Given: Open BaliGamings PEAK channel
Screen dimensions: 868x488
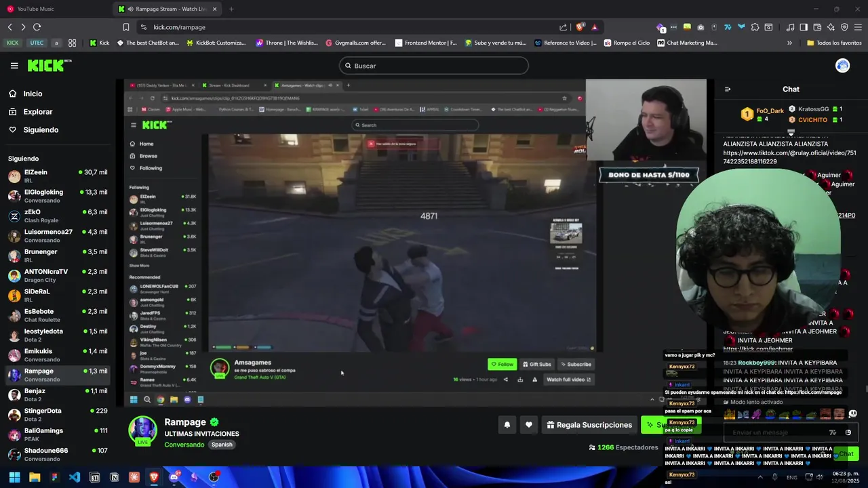Looking at the screenshot, I should tap(58, 434).
